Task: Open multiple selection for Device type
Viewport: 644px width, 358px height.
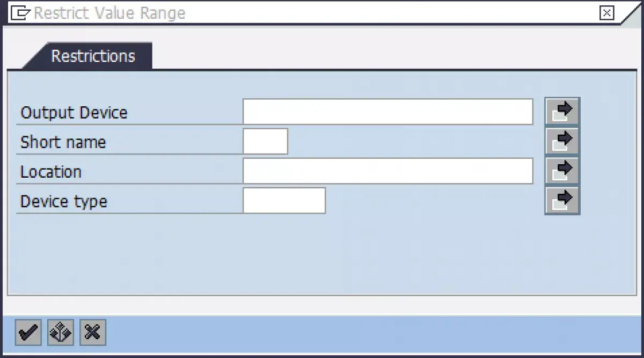Action: click(562, 200)
